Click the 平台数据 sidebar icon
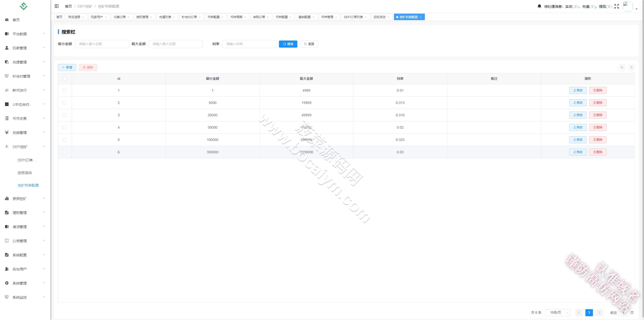Viewport: 644px width, 320px height. 7,34
